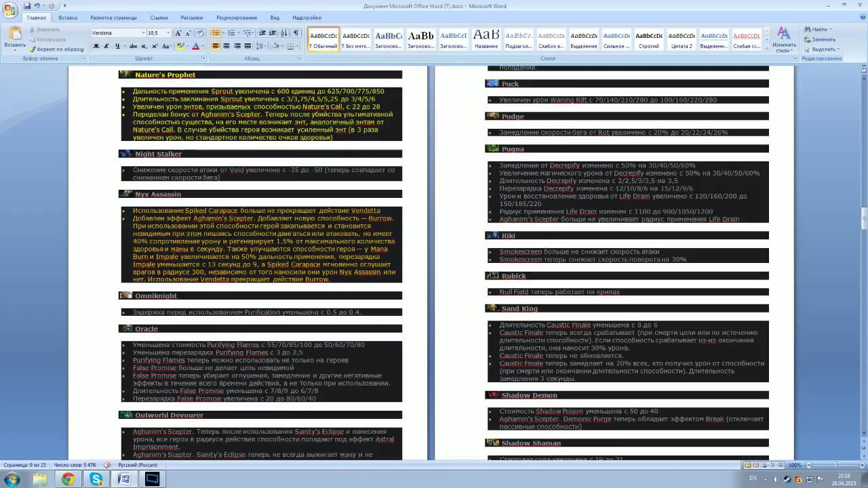The width and height of the screenshot is (868, 488).
Task: Expand the Выделить select dropdown
Action: pyautogui.click(x=838, y=49)
